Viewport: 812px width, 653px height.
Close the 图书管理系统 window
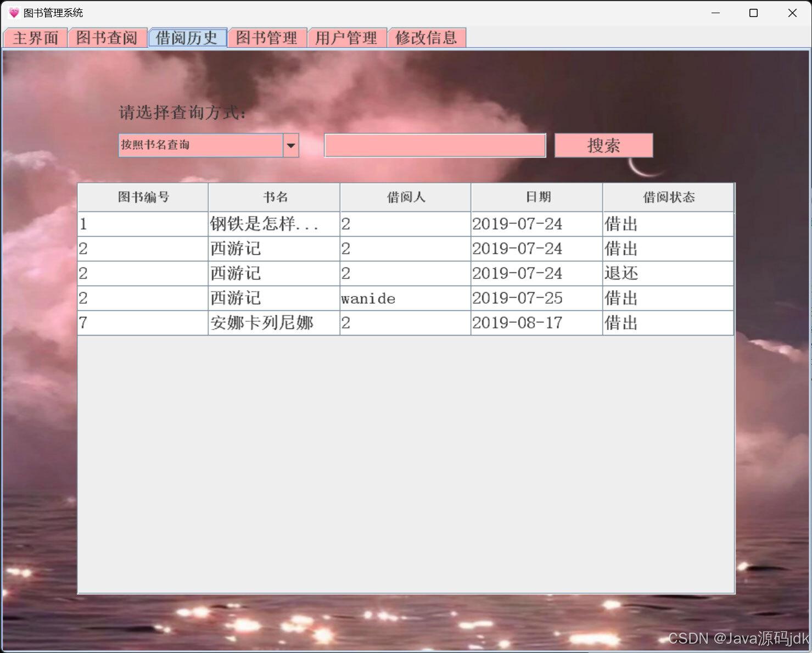[792, 13]
